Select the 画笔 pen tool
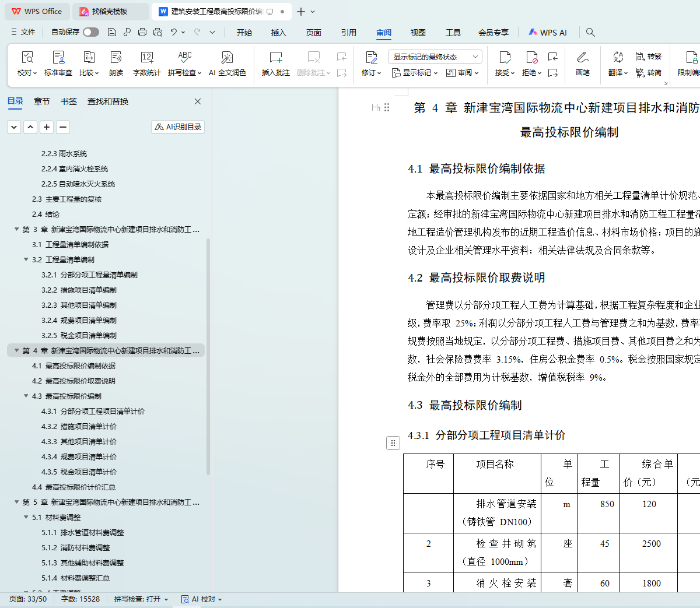 click(x=582, y=58)
